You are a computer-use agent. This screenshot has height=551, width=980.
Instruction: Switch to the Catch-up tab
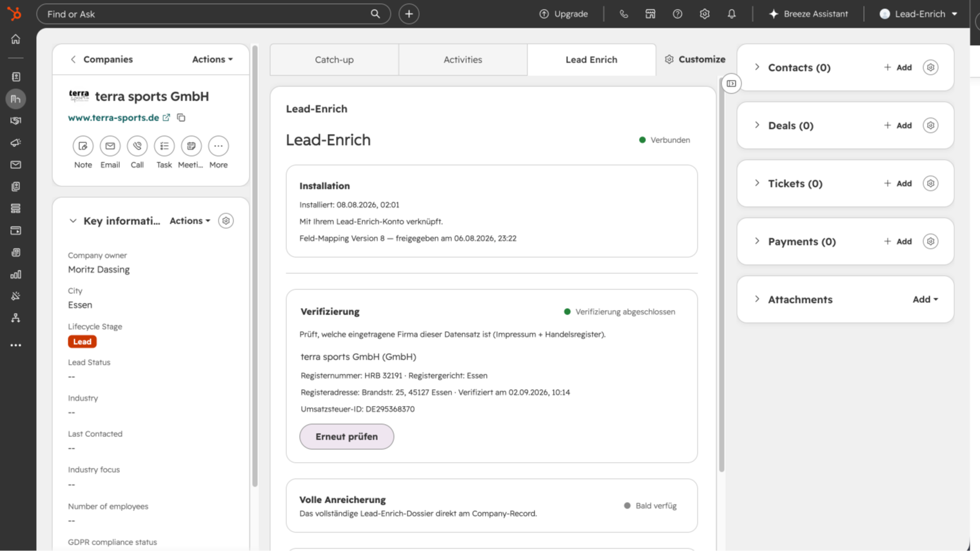[334, 60]
